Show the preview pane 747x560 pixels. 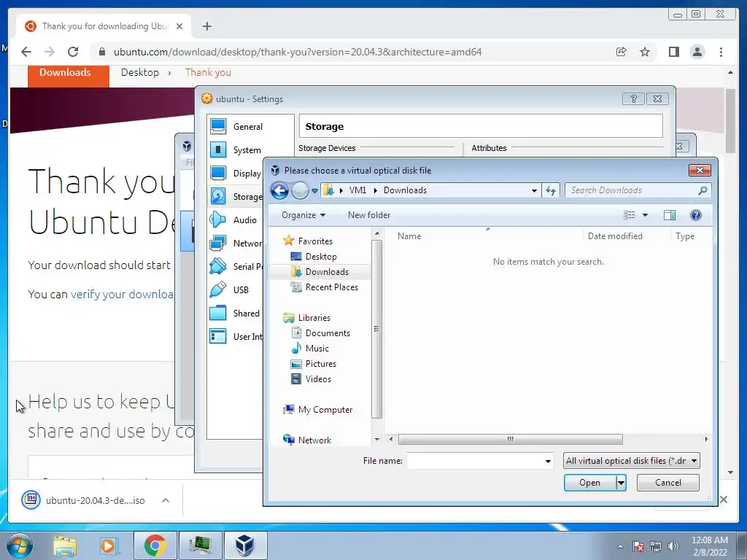670,215
